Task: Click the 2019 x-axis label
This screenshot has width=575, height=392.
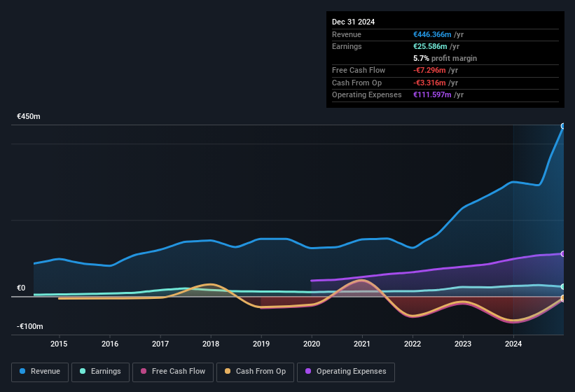Action: 261,344
